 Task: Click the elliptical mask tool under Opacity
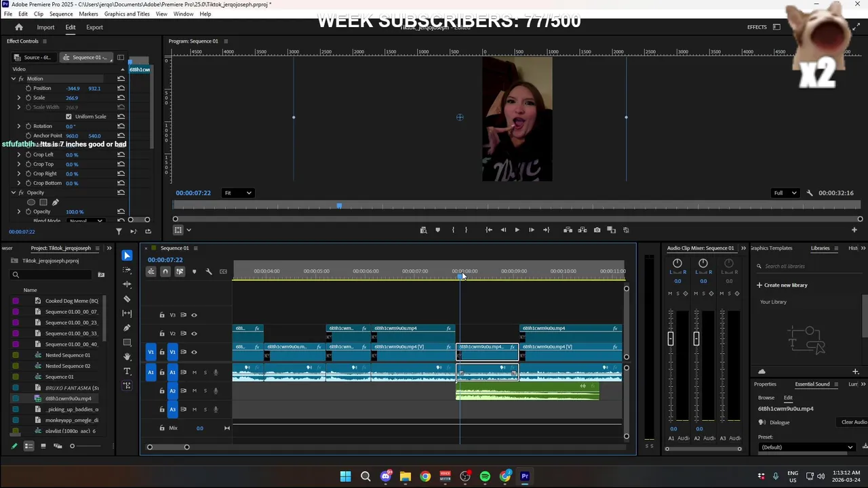[x=31, y=202]
